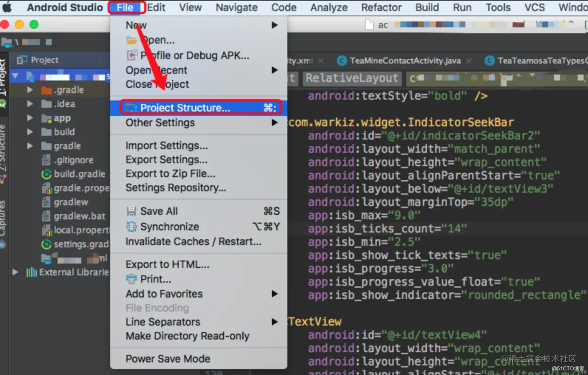Click Save All

(199, 211)
